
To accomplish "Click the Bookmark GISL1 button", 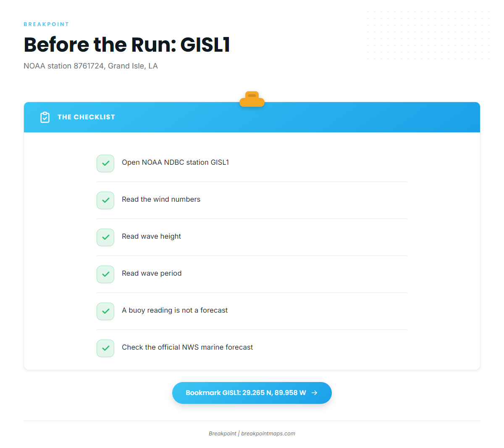I will click(252, 393).
